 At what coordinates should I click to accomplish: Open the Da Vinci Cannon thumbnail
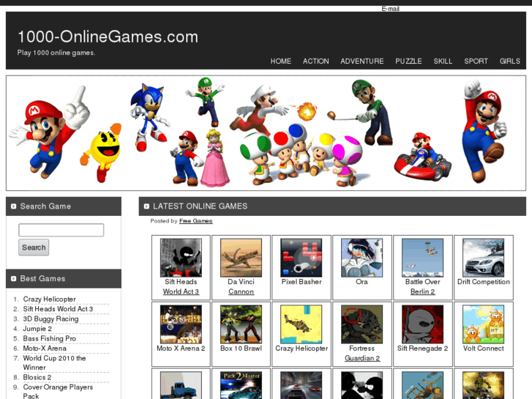click(241, 258)
